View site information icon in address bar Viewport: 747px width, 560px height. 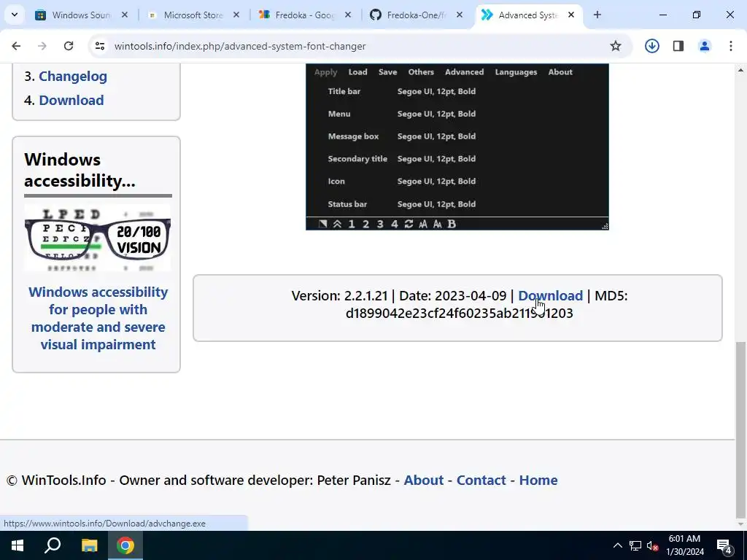[x=99, y=46]
